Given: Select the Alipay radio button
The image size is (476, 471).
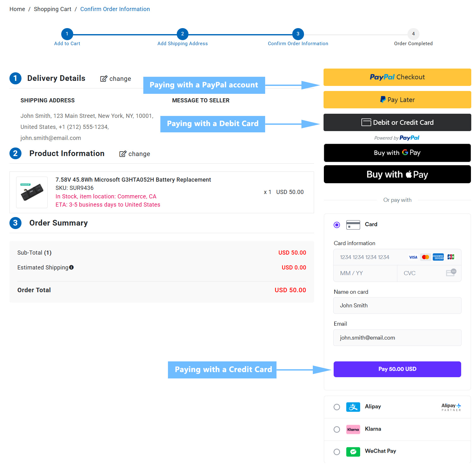Looking at the screenshot, I should pyautogui.click(x=337, y=407).
